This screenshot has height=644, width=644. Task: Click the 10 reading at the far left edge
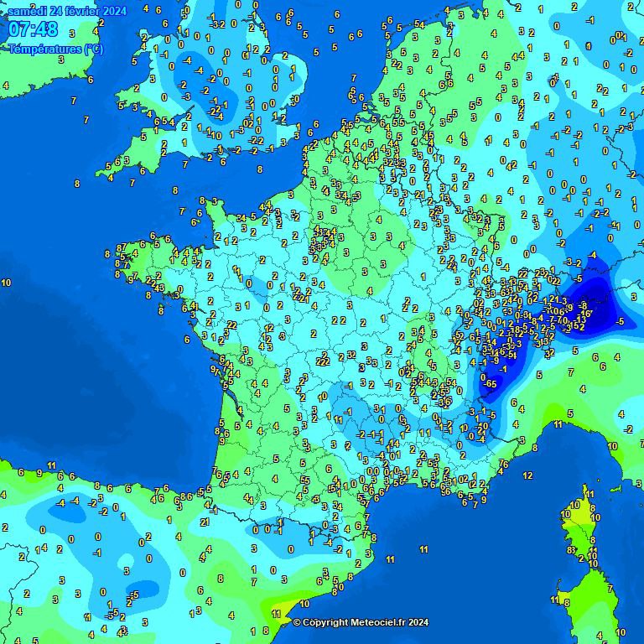(6, 283)
